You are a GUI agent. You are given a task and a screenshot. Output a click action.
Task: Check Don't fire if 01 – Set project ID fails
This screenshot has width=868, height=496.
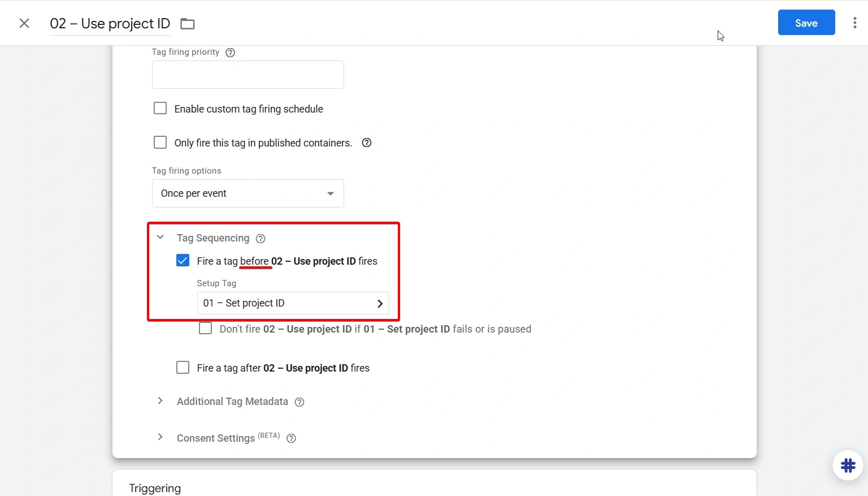pos(206,329)
